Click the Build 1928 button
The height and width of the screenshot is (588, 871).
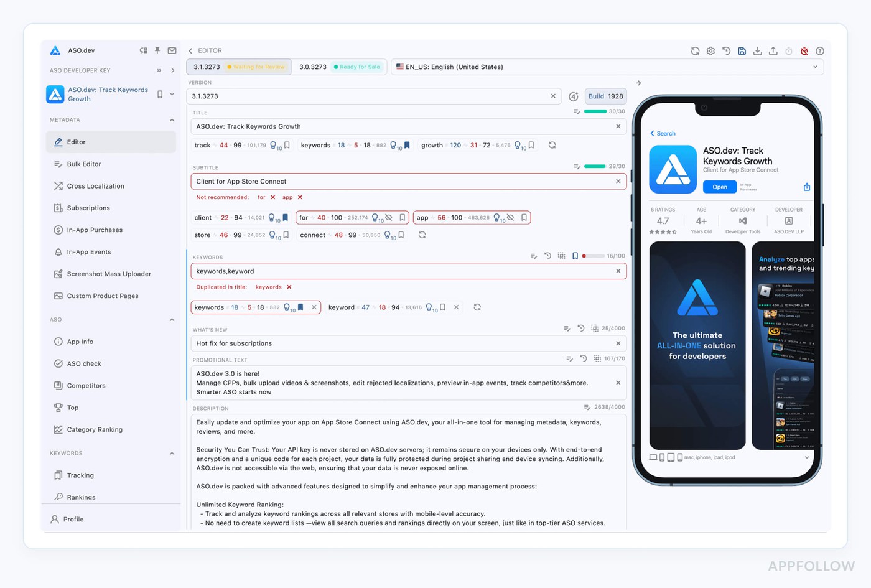(x=605, y=96)
